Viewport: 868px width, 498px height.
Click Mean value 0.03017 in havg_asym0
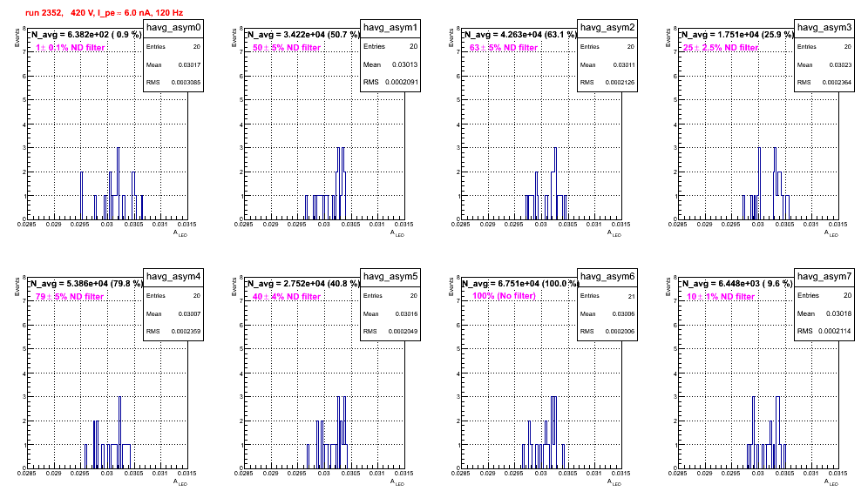[x=189, y=64]
